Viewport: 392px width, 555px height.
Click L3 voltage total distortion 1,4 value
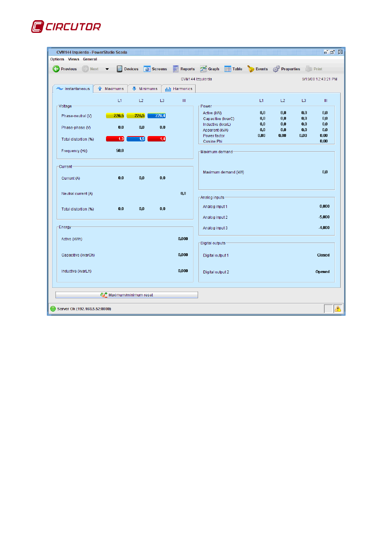coord(157,139)
